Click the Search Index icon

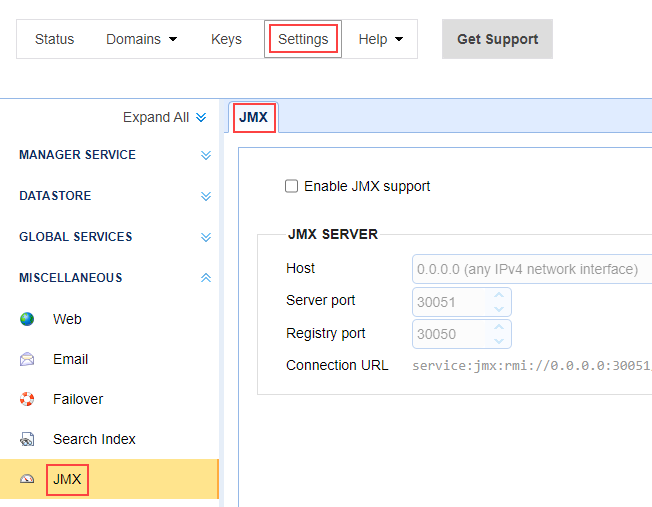click(28, 439)
